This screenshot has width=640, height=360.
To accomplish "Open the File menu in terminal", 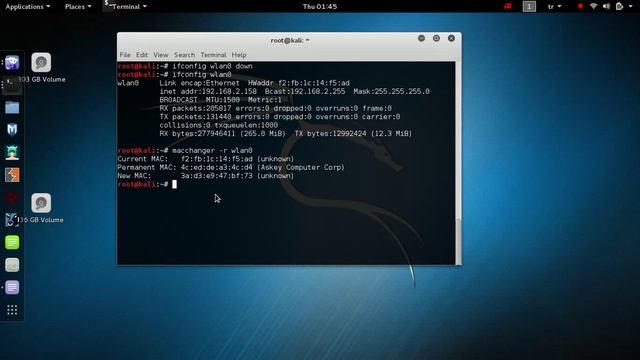I will (125, 55).
